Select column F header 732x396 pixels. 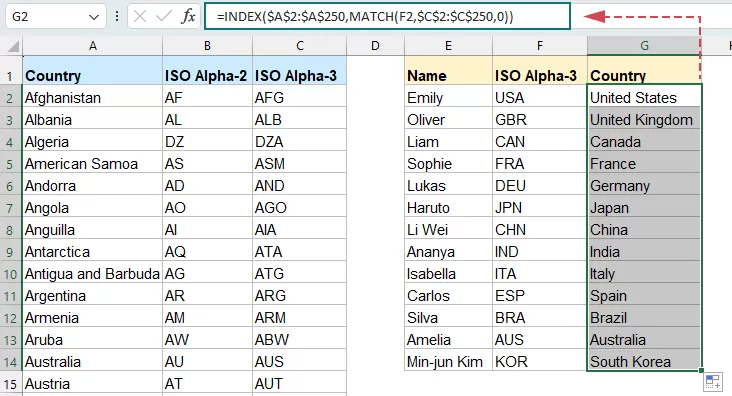tap(540, 46)
